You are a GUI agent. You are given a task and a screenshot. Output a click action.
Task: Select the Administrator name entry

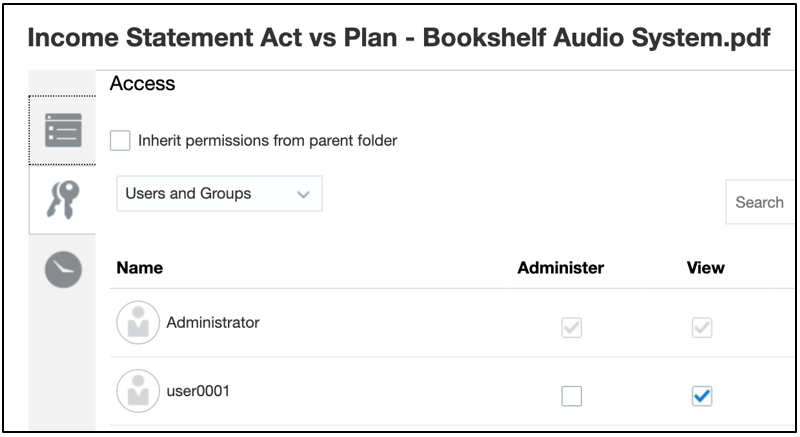coord(213,323)
